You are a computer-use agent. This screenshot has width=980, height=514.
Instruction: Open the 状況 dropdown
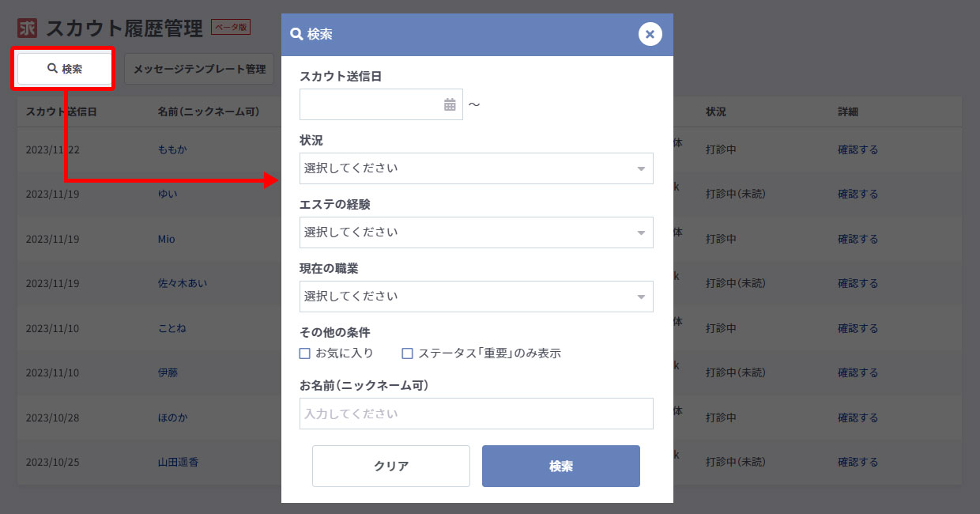(x=476, y=168)
